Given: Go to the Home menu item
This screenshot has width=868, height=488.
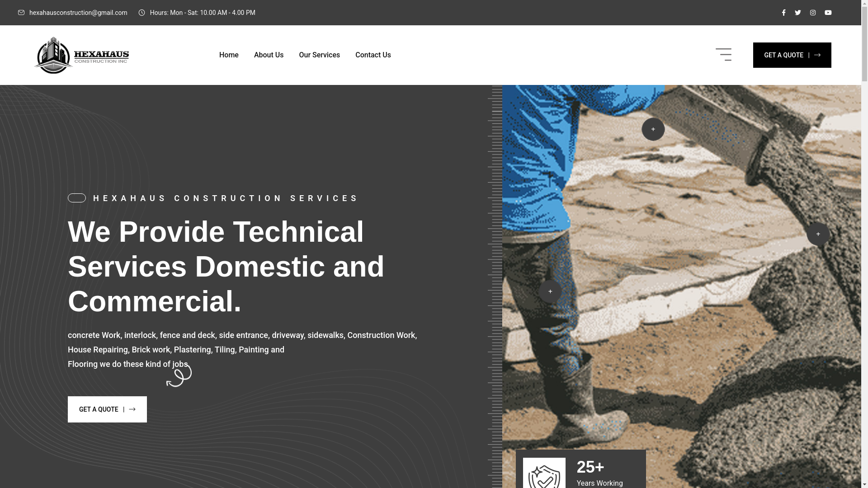Looking at the screenshot, I should 229,55.
